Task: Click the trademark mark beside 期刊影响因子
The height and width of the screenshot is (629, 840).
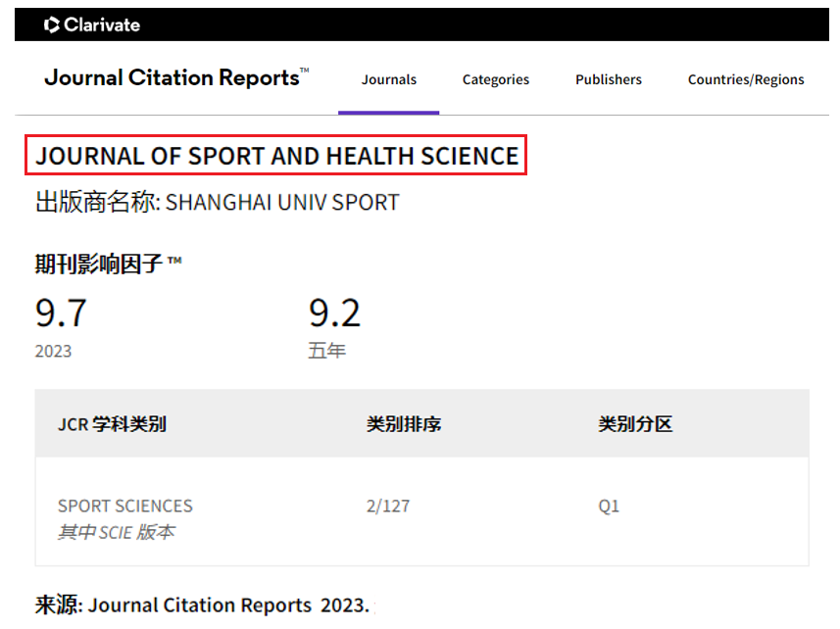Action: click(x=176, y=260)
